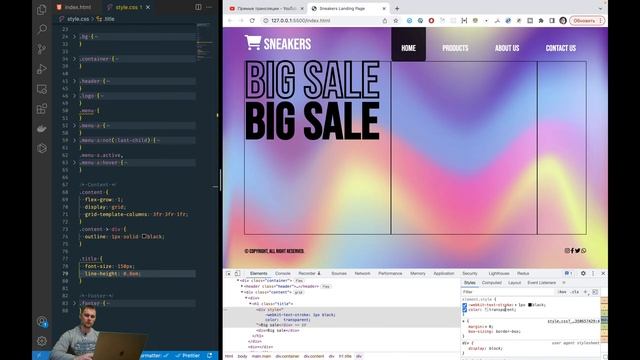Split the VS Code editor to the right
Screen dimensions: 640x360
click(198, 7)
